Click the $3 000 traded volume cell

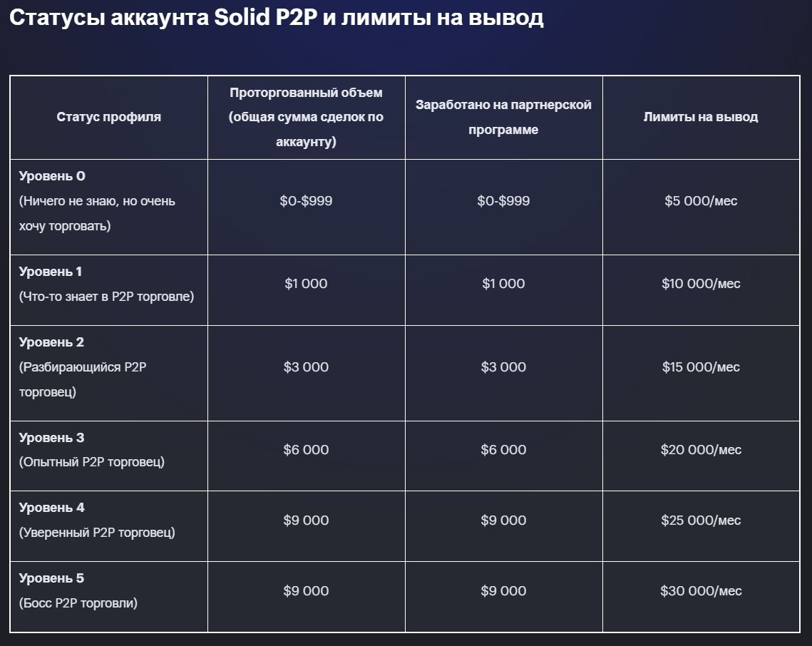[x=306, y=366]
